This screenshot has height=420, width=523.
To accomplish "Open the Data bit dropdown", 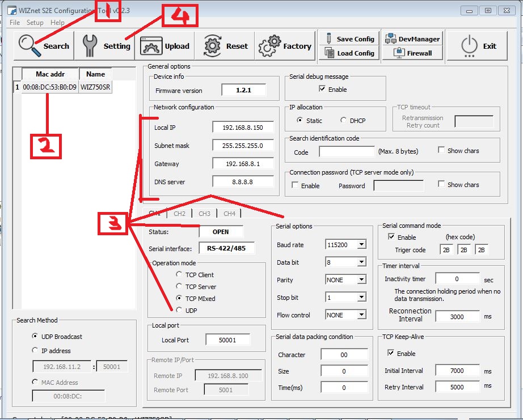I will click(x=361, y=262).
